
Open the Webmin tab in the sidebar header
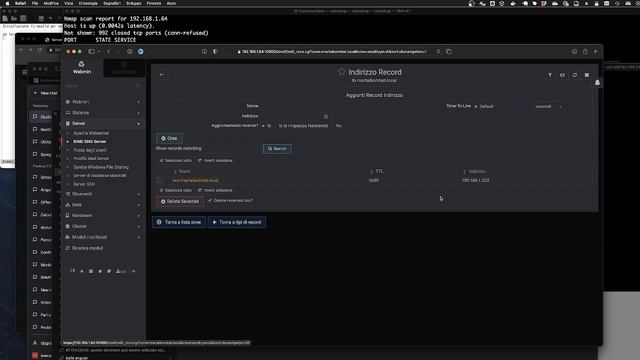tap(82, 68)
